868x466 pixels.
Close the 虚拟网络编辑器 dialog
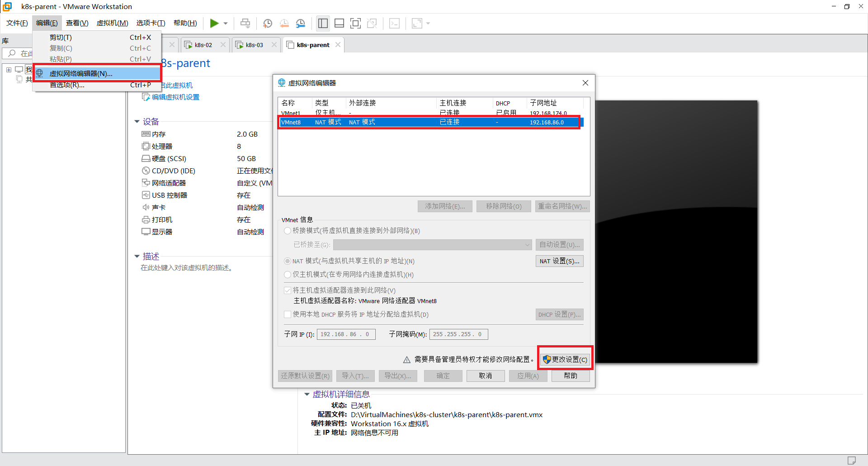point(585,83)
